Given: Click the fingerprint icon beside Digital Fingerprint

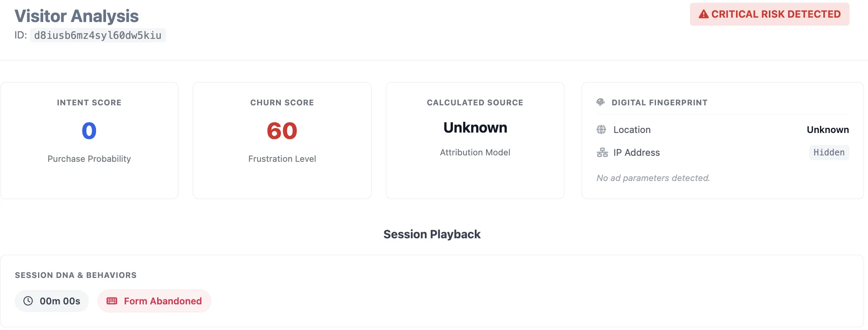Looking at the screenshot, I should point(600,103).
